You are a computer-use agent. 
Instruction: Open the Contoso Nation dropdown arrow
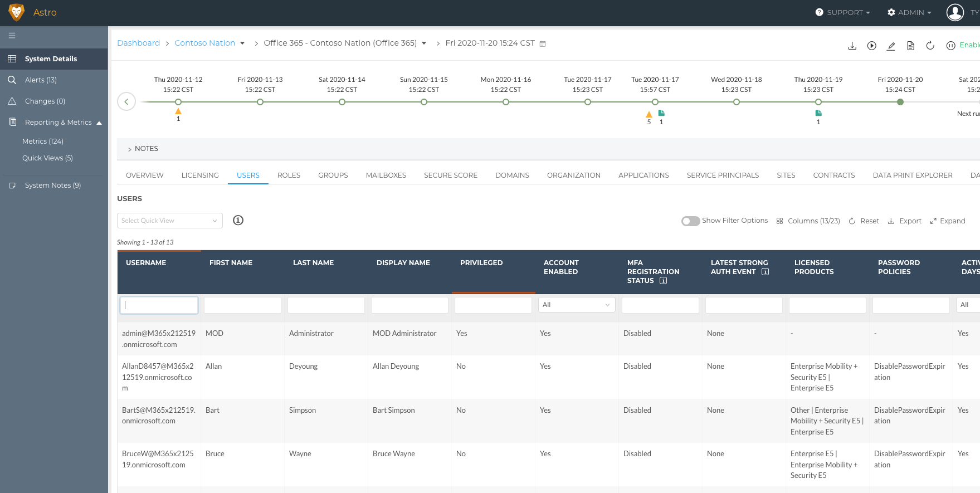tap(242, 43)
